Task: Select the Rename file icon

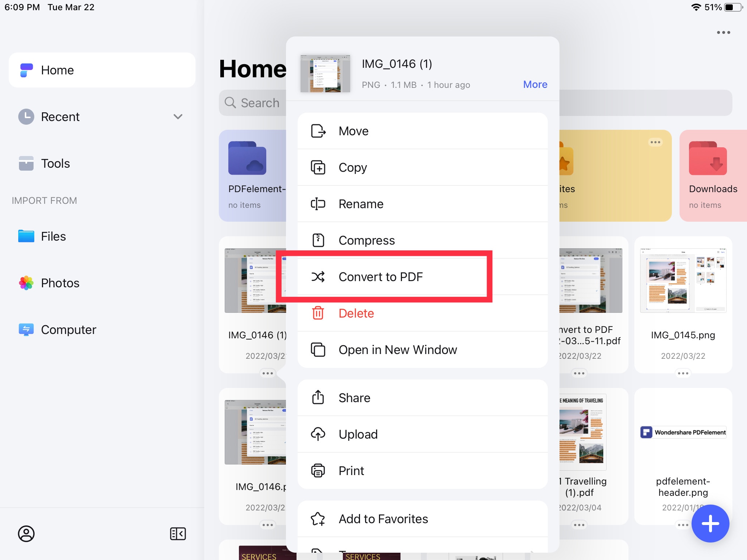Action: click(x=319, y=203)
